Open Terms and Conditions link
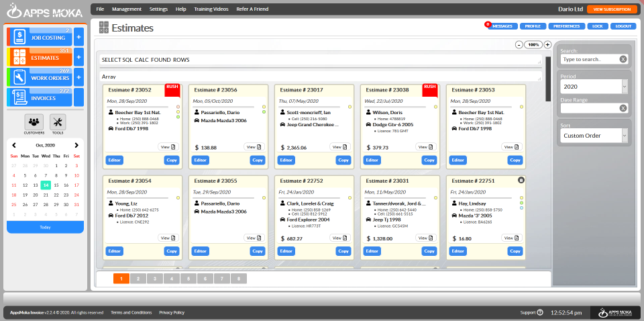This screenshot has width=644, height=321. 131,312
